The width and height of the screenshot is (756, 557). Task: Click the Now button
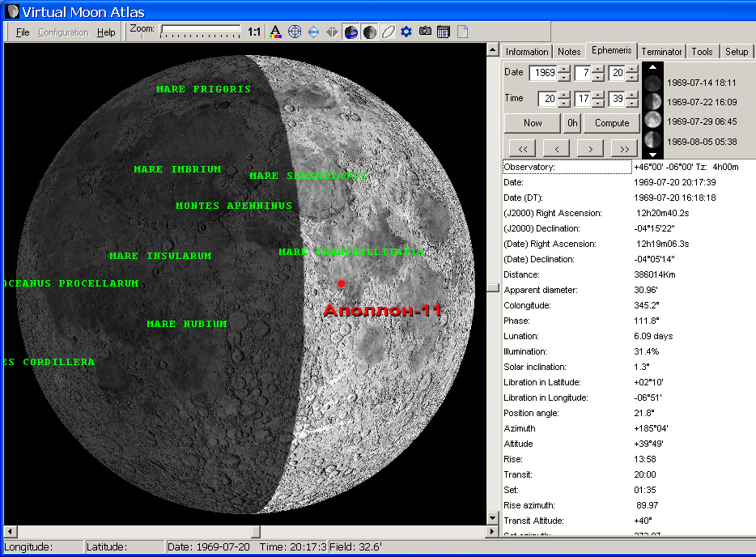(x=533, y=123)
